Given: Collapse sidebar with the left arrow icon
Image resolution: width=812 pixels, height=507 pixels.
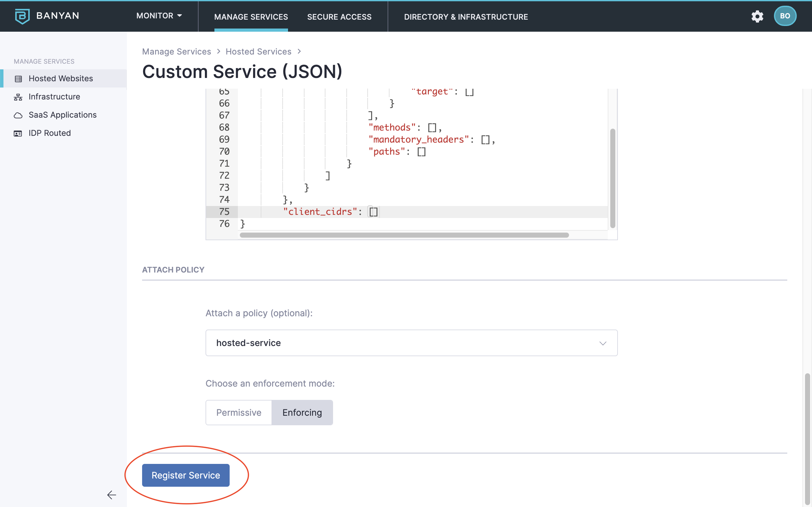Looking at the screenshot, I should (x=111, y=495).
